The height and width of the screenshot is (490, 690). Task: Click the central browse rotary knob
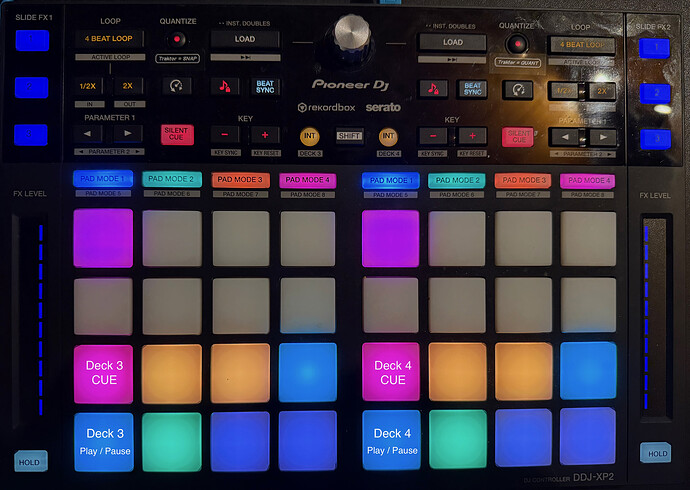(x=352, y=33)
